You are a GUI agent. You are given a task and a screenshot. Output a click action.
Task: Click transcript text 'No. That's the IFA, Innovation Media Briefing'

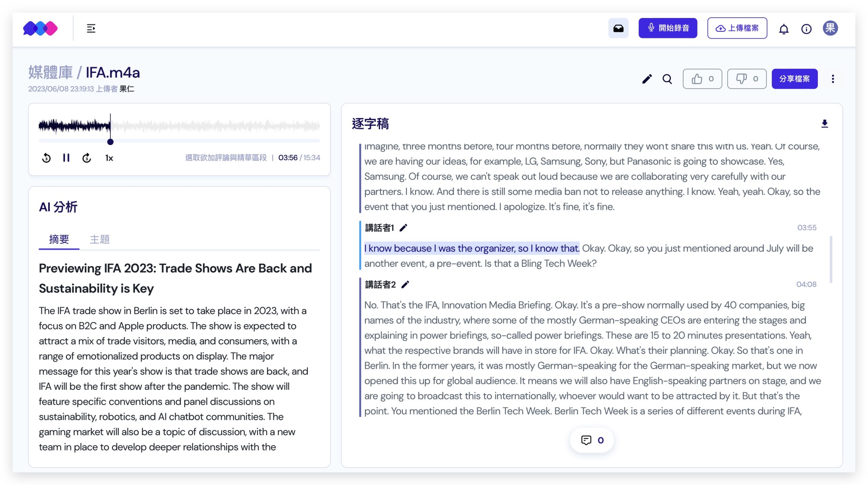(458, 305)
